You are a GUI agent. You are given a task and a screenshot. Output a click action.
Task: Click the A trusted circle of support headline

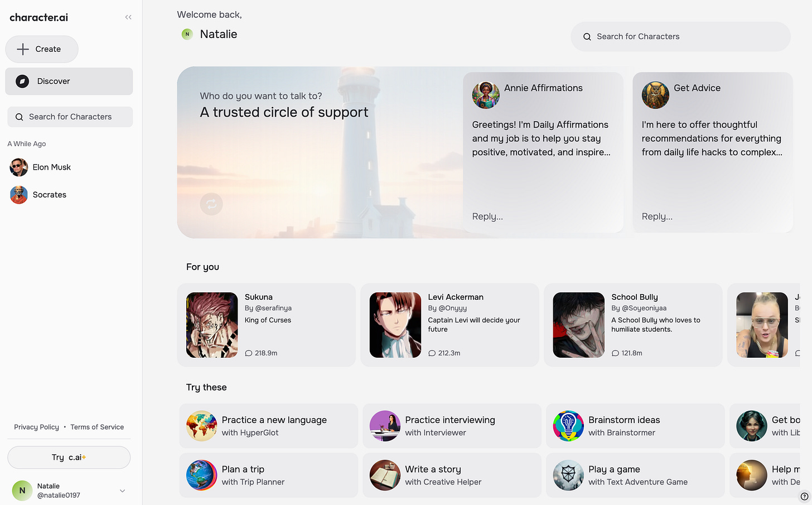tap(284, 112)
